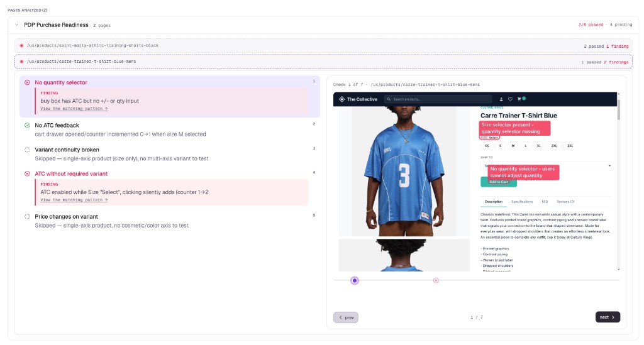Click the 'Size selector present' annotation label
This screenshot has width=644, height=345.
coord(514,128)
